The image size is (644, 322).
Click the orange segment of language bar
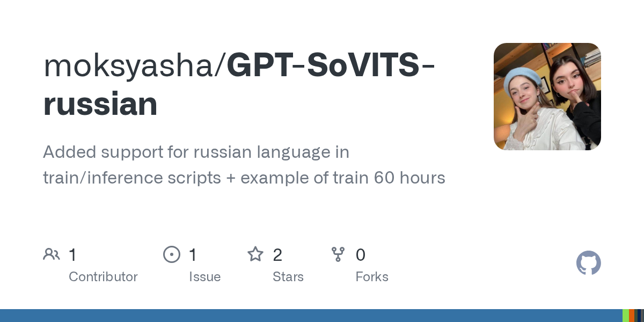(632, 316)
